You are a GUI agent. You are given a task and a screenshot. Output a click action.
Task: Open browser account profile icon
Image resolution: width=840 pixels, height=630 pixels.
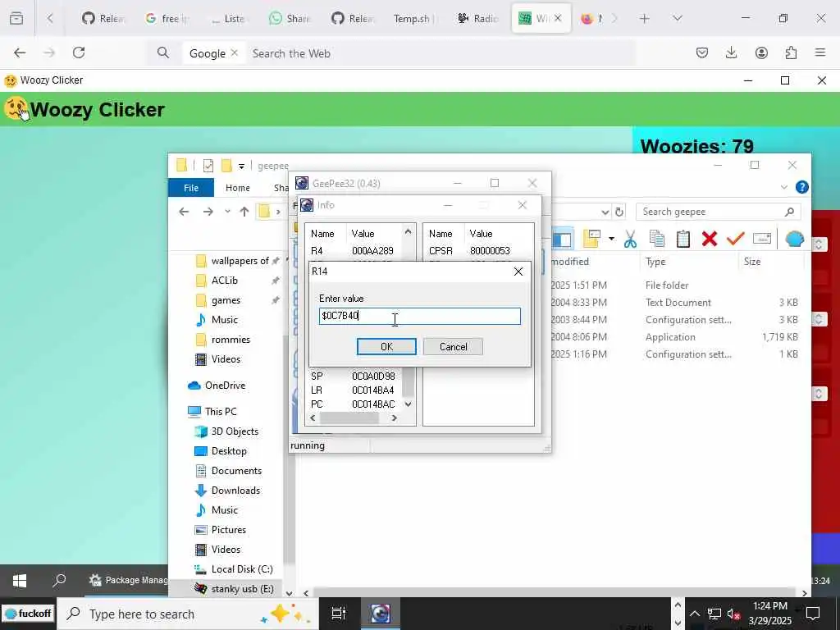761,52
